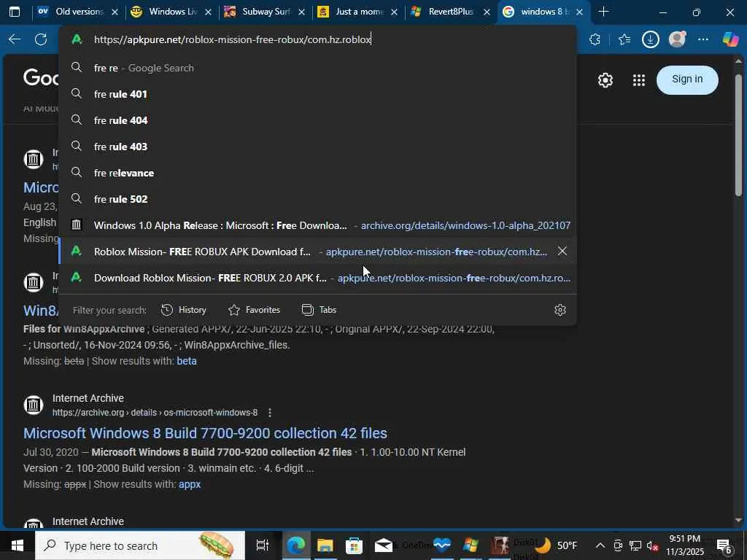The height and width of the screenshot is (560, 747).
Task: Open more options dots for os-microsoft-windows-8 result
Action: coord(270,413)
